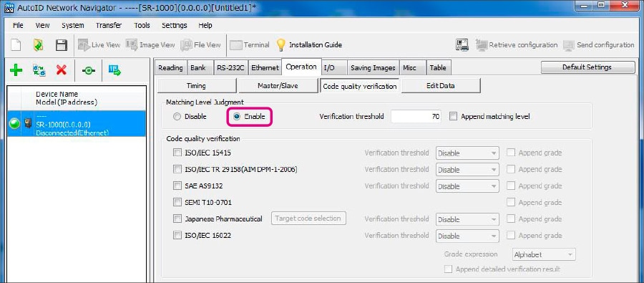Click the Terminal toolbar icon
Viewport: 644px width, 283px height.
pyautogui.click(x=236, y=45)
